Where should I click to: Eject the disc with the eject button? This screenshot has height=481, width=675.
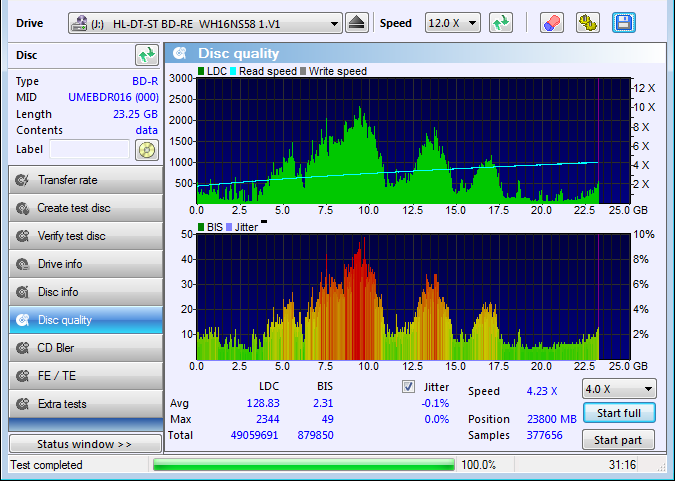[357, 23]
